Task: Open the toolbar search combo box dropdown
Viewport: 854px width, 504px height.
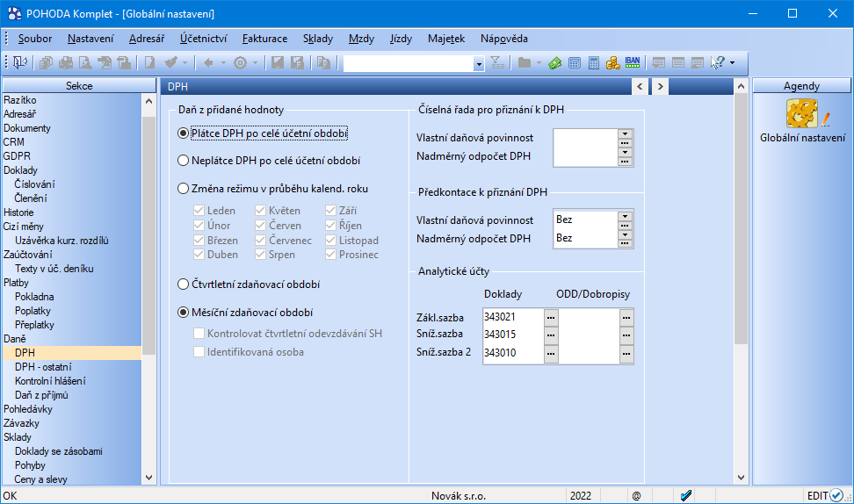Action: pos(479,64)
